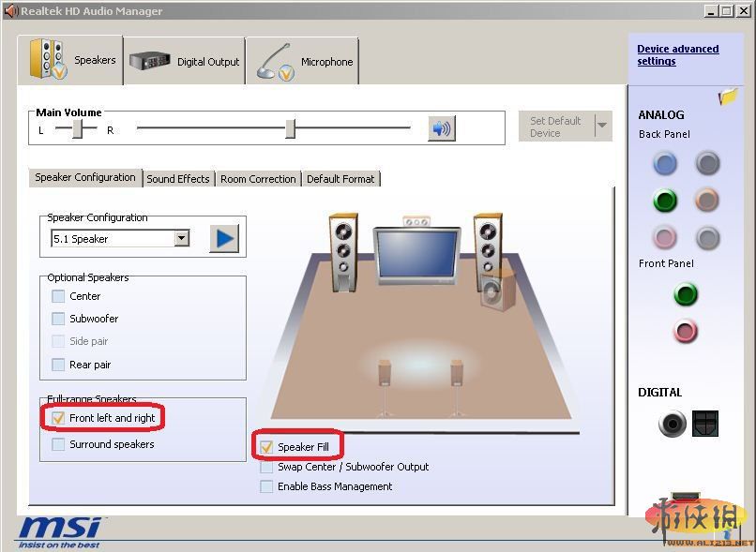Click the front left speaker in the room diagram
756x552 pixels.
(344, 252)
